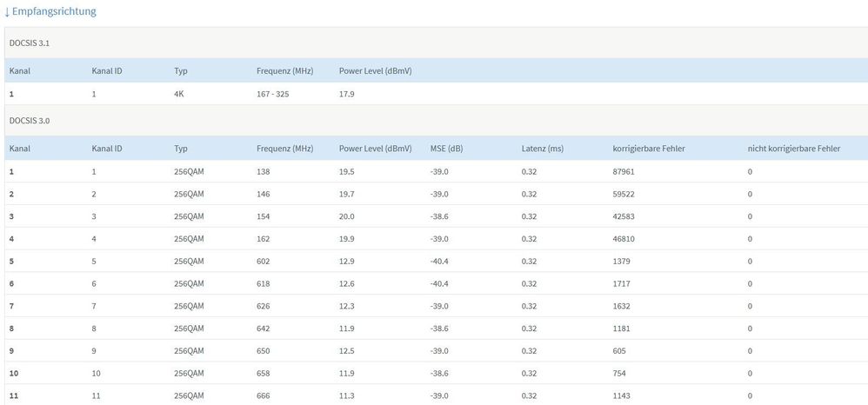The width and height of the screenshot is (868, 405).
Task: Select the DOCSIS 3.1 section label
Action: 30,43
